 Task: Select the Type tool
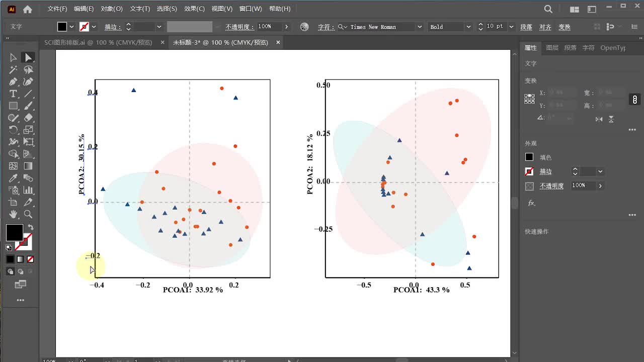14,94
